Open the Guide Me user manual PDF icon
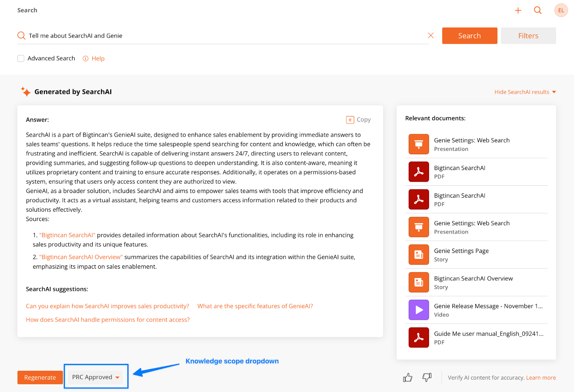The height and width of the screenshot is (392, 574). coord(419,337)
